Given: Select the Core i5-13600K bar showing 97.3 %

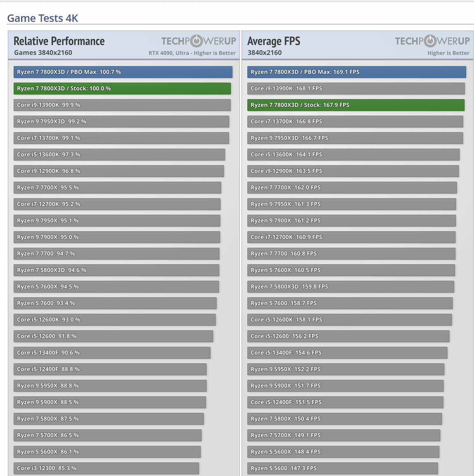Looking at the screenshot, I should point(119,154).
